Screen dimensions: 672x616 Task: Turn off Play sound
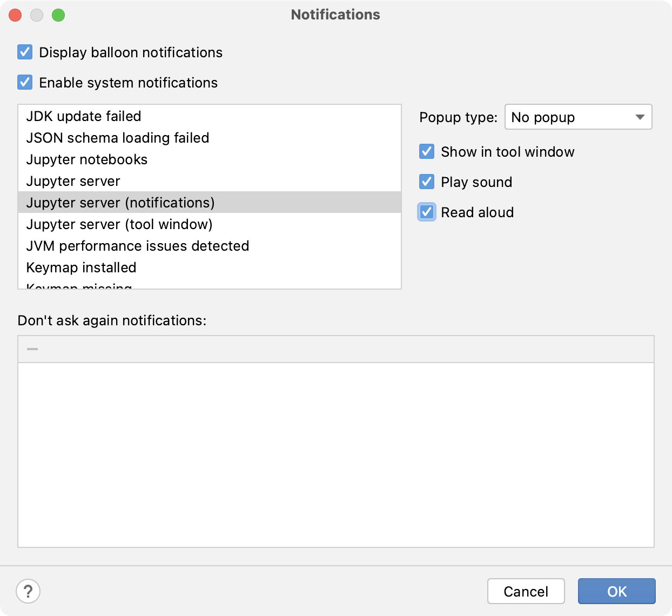coord(427,182)
